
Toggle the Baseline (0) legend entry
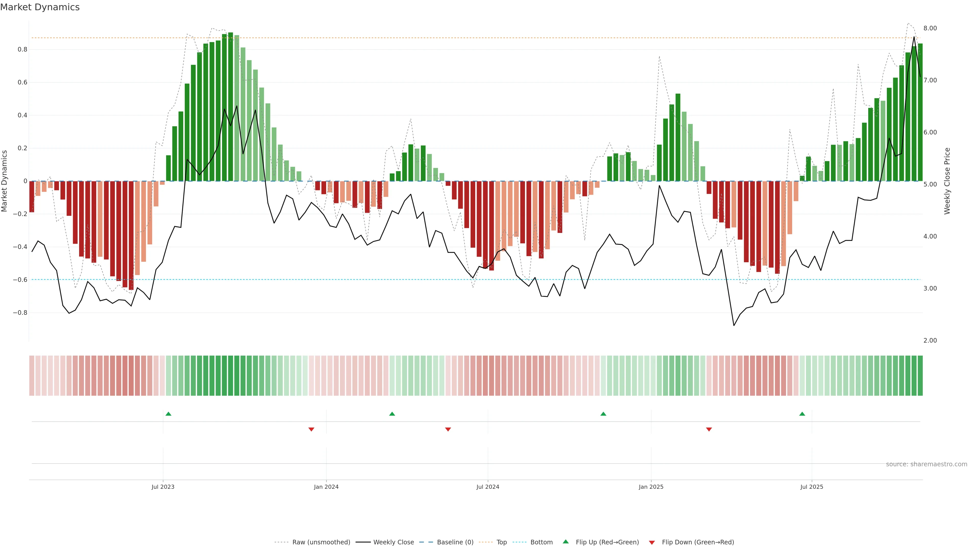[455, 542]
